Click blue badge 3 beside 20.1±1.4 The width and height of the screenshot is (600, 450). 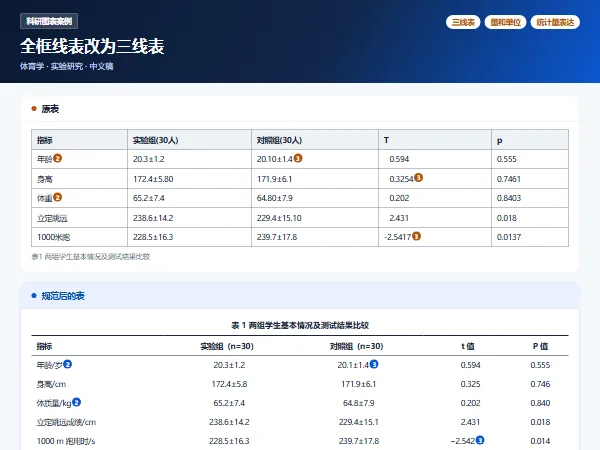374,364
